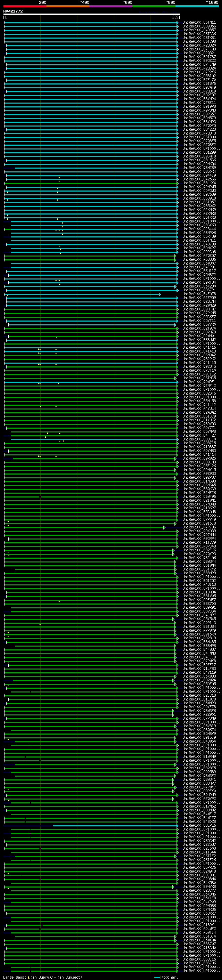Click the orange ~40% scale segment
Screen dimensions: 222x980
click(68, 6)
